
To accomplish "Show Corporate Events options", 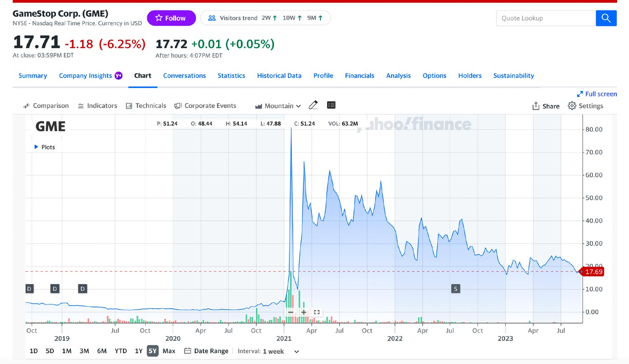I will 205,106.
